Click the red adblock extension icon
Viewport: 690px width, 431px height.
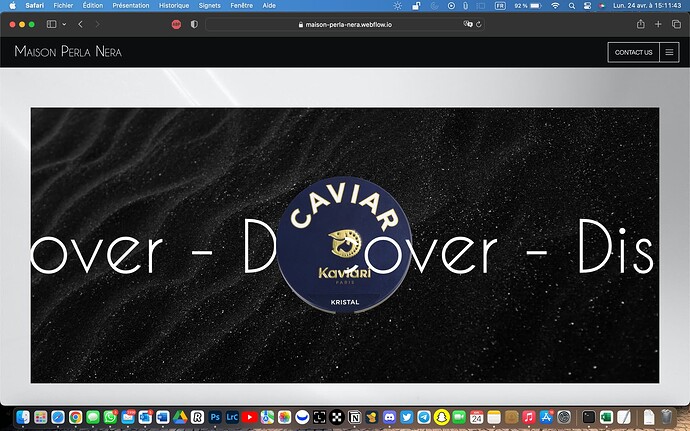(x=176, y=24)
